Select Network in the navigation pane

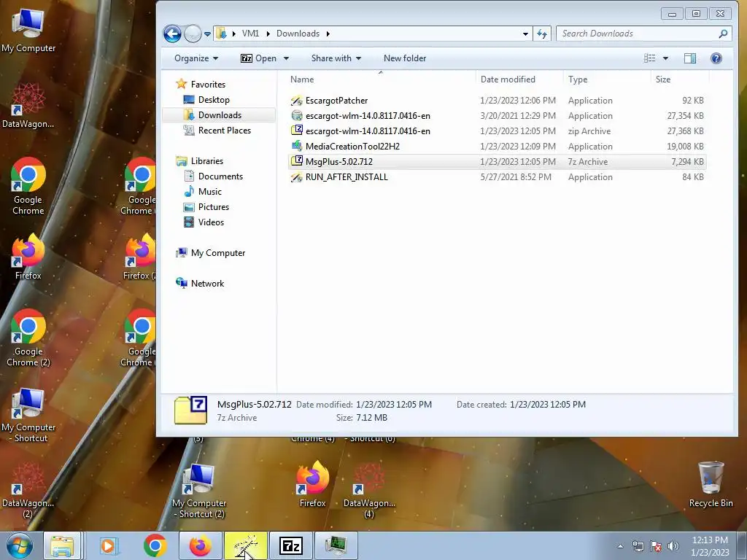207,284
